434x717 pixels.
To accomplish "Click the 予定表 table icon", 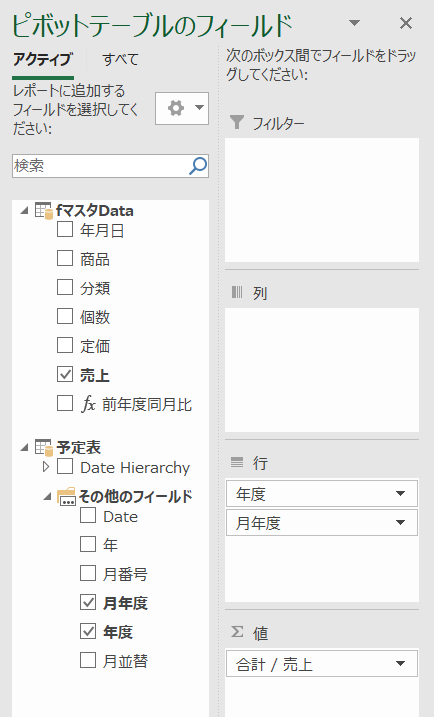I will (x=44, y=448).
